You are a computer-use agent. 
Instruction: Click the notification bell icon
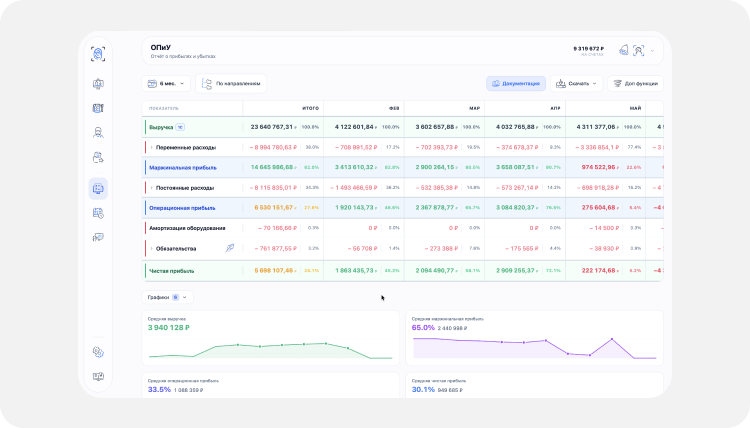(x=623, y=50)
